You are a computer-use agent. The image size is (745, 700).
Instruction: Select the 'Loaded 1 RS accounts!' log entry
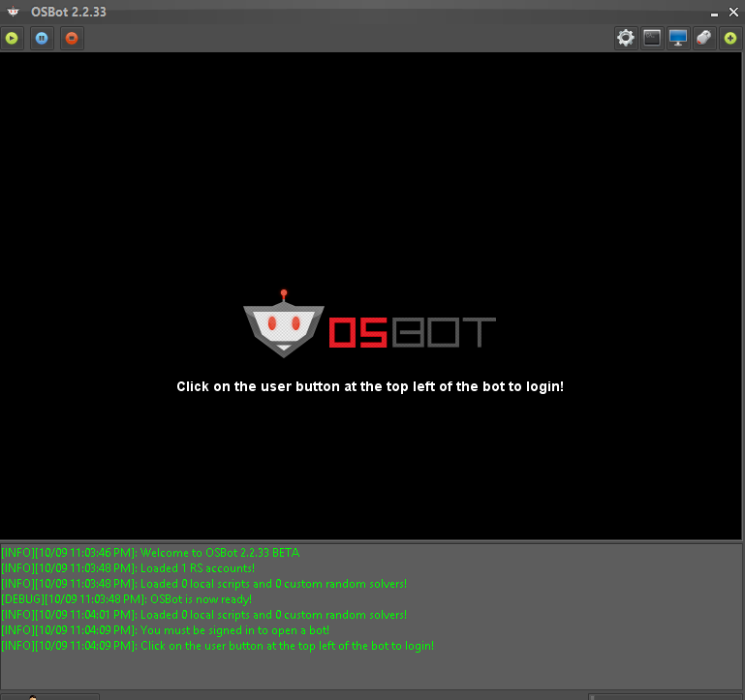point(128,568)
